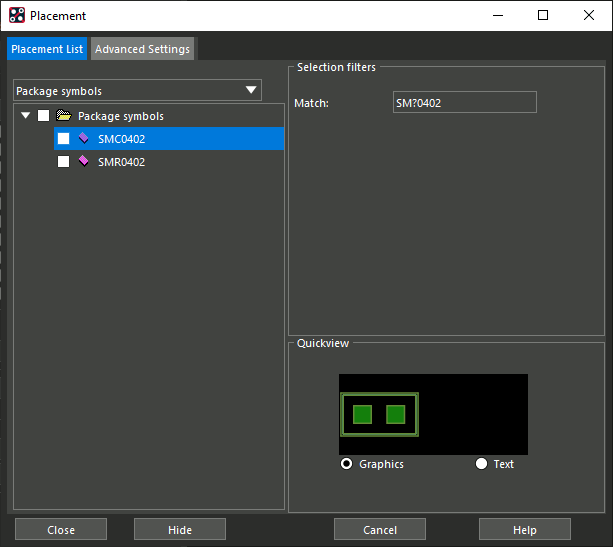Click the SMR0402 package symbol icon
The width and height of the screenshot is (613, 547).
pyautogui.click(x=84, y=161)
